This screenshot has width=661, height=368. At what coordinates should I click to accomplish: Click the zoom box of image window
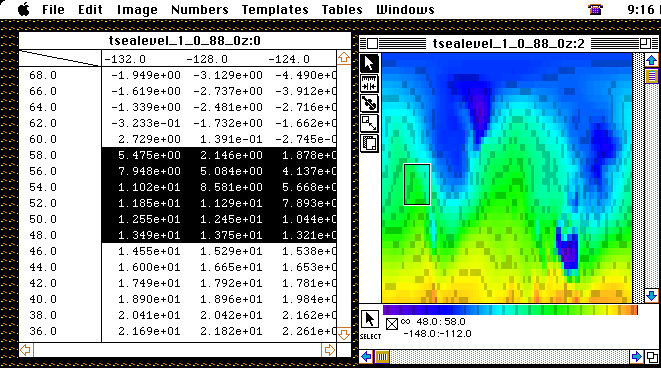(x=645, y=43)
